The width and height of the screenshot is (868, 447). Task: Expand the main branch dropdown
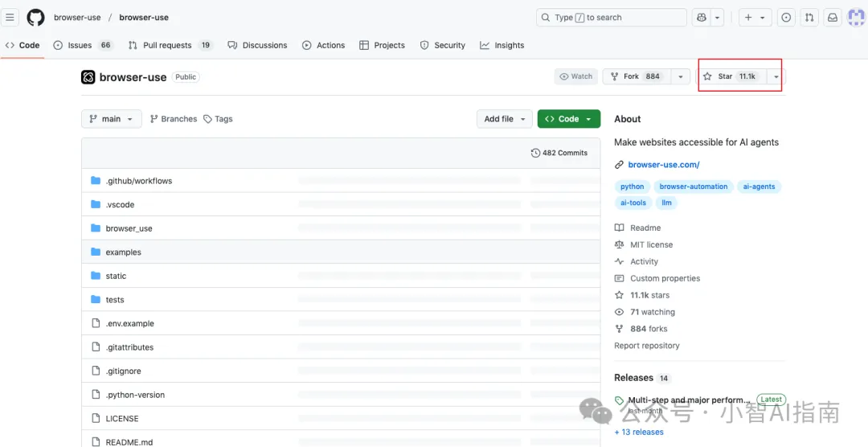[x=112, y=119]
